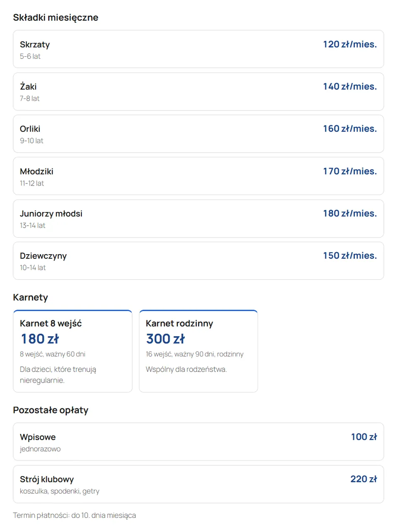Click the 'Pozostałe opłaty' heading
The height and width of the screenshot is (532, 397).
(x=51, y=410)
